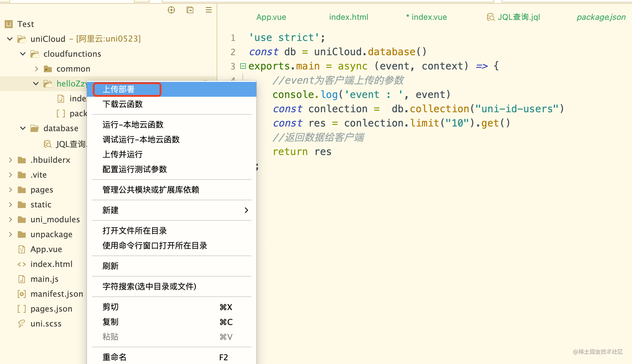Select 复制 in the context menu
The height and width of the screenshot is (364, 632).
tap(172, 322)
